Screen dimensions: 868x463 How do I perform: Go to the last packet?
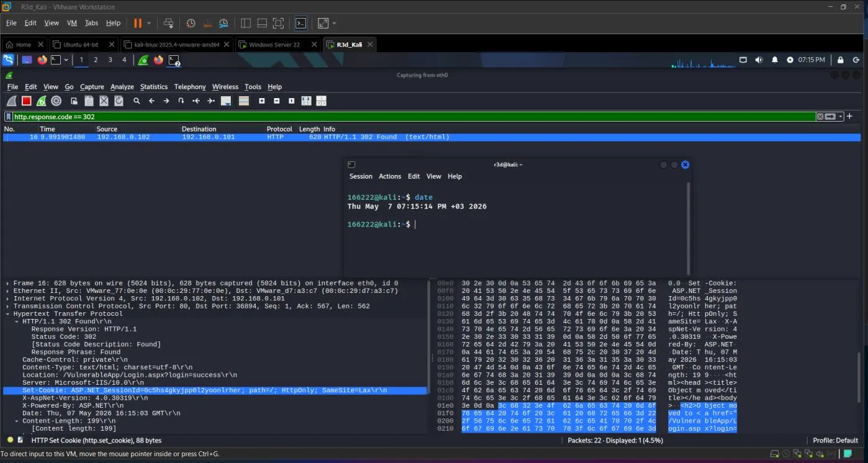coord(211,101)
